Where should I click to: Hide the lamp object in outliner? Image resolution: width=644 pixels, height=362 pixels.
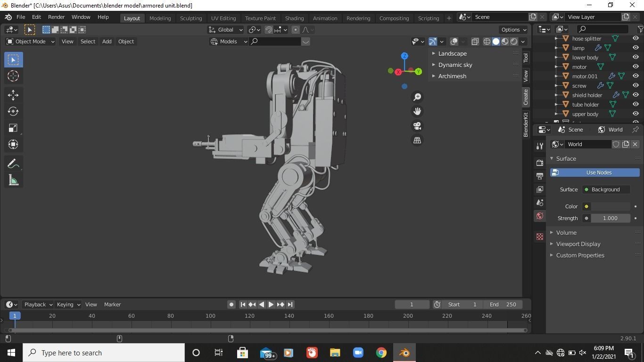636,48
